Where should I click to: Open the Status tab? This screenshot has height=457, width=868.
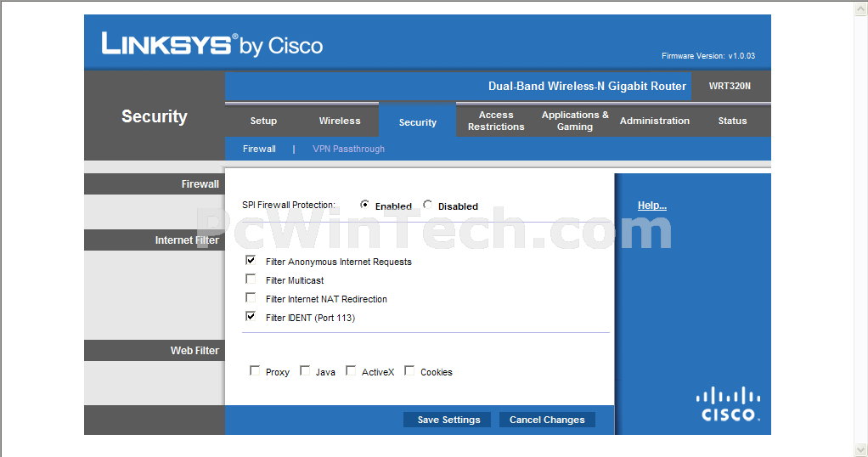click(x=732, y=121)
